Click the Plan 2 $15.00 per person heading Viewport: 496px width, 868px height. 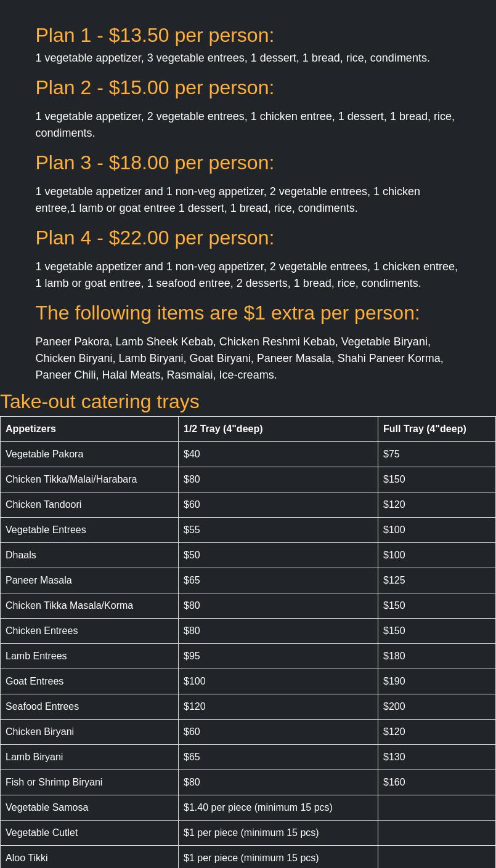pyautogui.click(x=155, y=87)
